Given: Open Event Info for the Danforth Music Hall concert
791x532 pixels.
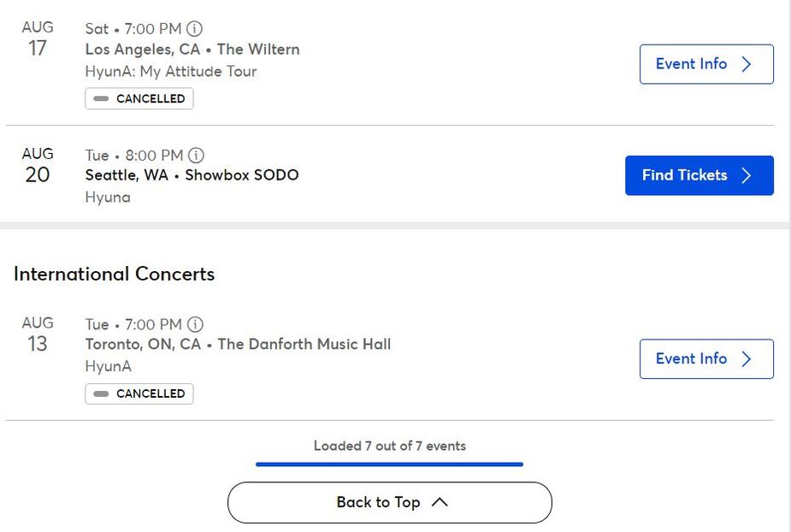Looking at the screenshot, I should coord(706,358).
